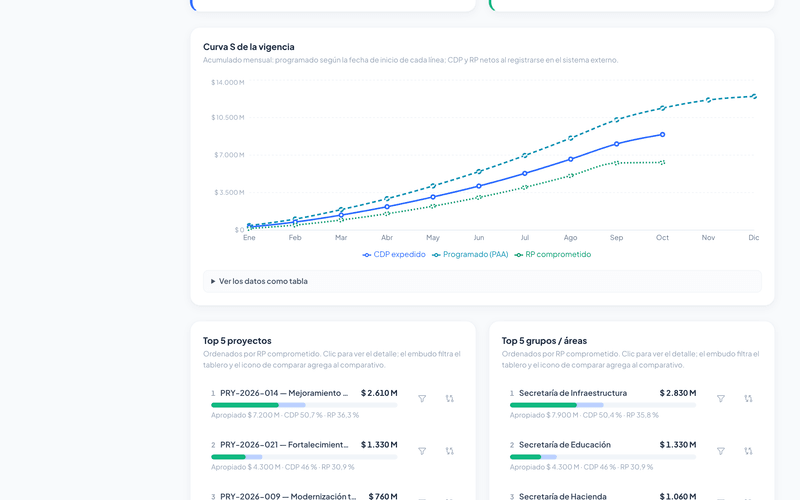Expand 'Ver los datos como tabla'
Screen dimensions: 800x500
coord(482,281)
